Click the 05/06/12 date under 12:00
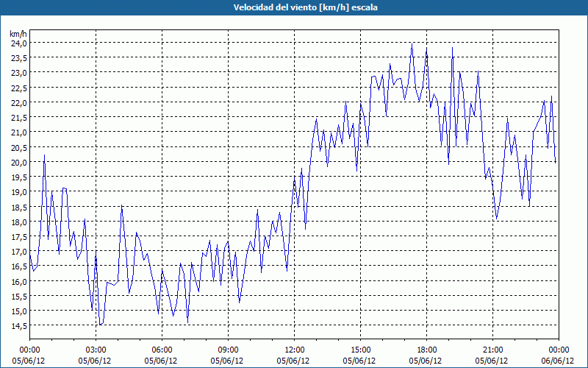 coord(293,361)
